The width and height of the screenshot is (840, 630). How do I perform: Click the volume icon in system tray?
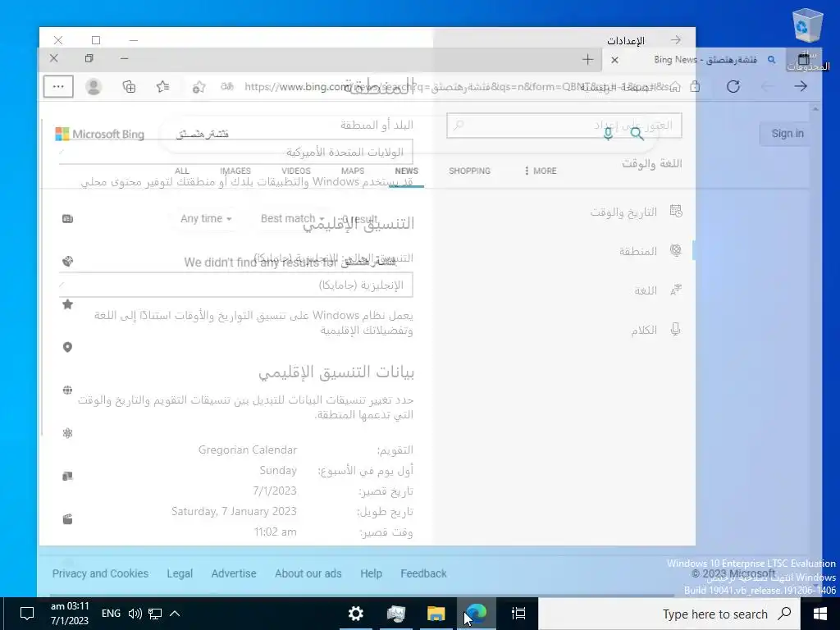pyautogui.click(x=135, y=614)
